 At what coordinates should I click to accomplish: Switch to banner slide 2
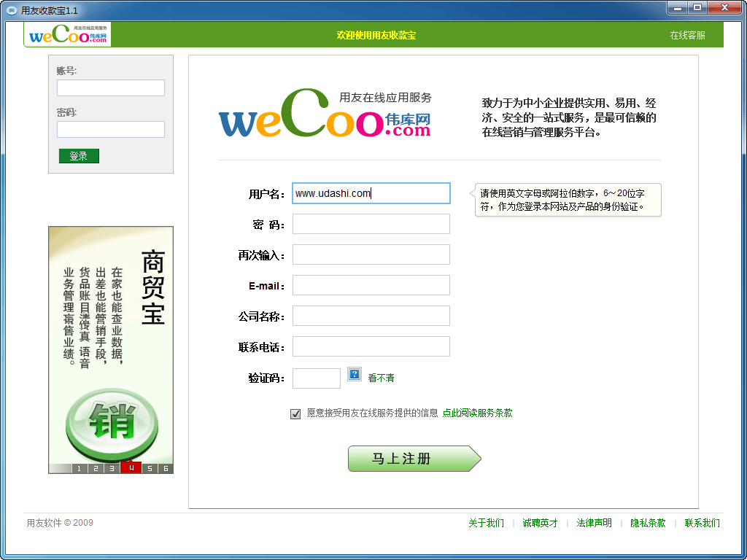pyautogui.click(x=96, y=468)
